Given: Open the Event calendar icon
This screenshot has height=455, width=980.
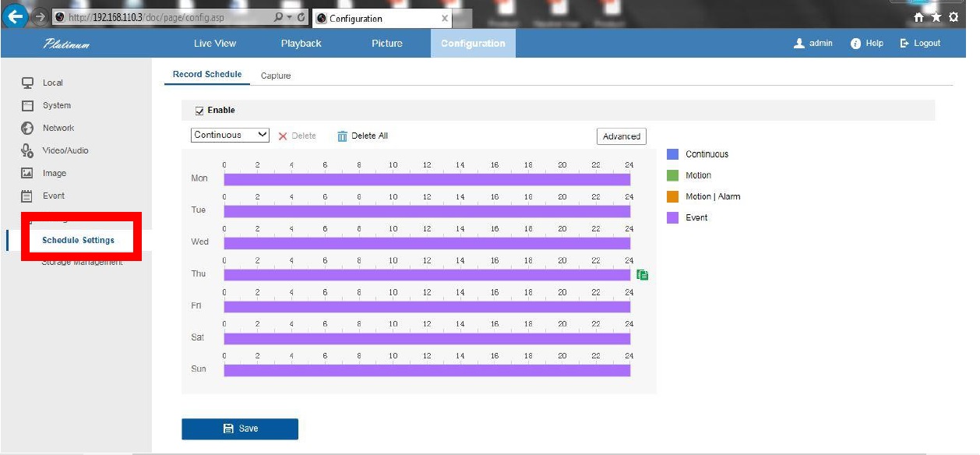Looking at the screenshot, I should click(x=27, y=196).
